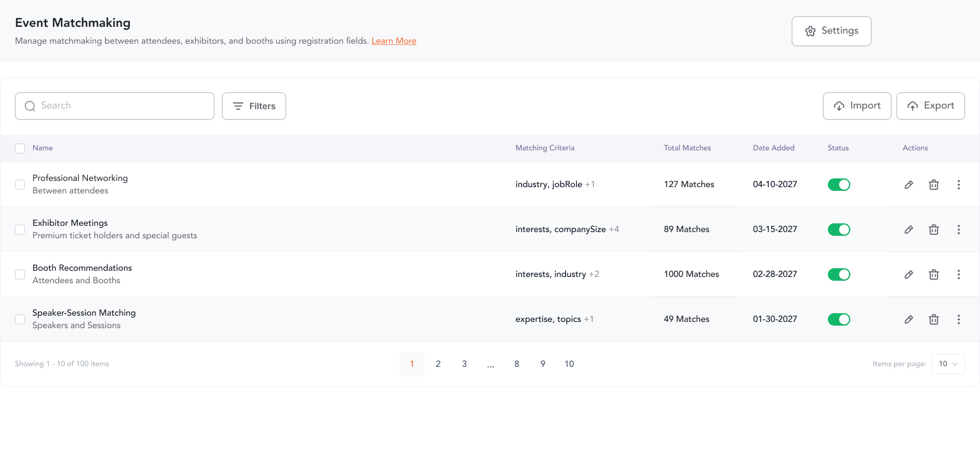Open three-dot menu for Professional Networking
Image resolution: width=980 pixels, height=466 pixels.
[959, 185]
